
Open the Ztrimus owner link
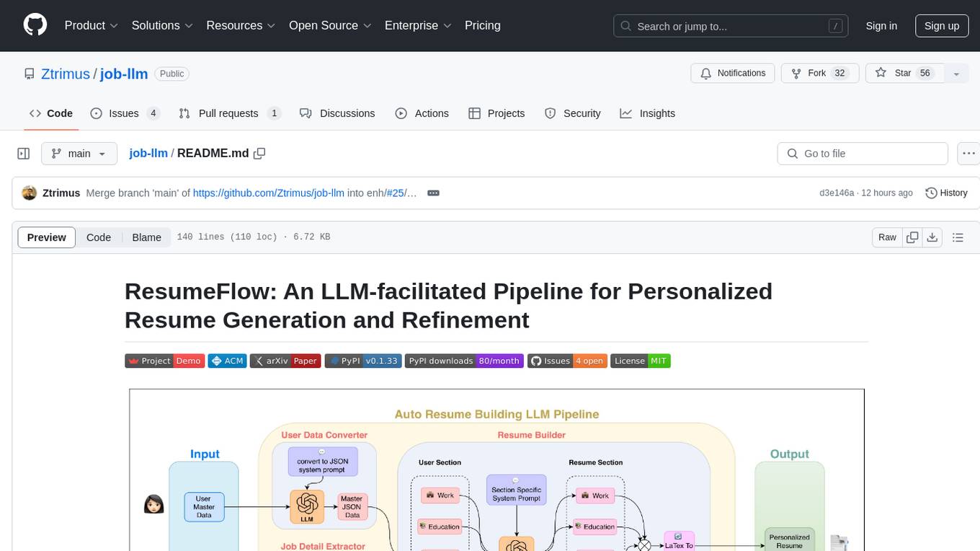point(66,74)
